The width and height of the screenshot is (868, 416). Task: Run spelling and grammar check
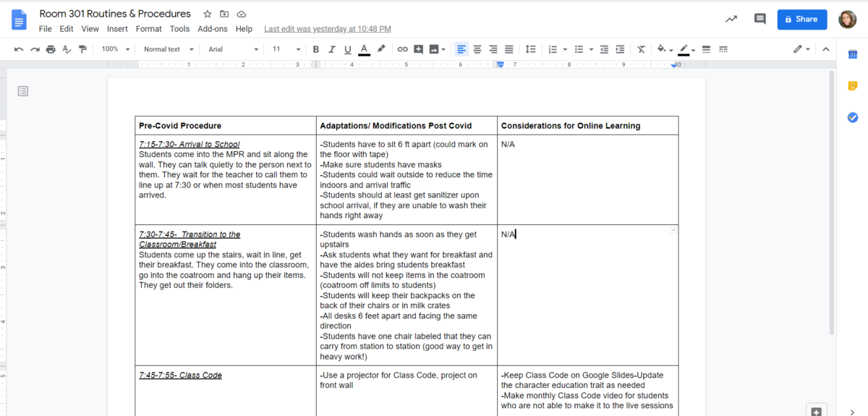pyautogui.click(x=67, y=49)
